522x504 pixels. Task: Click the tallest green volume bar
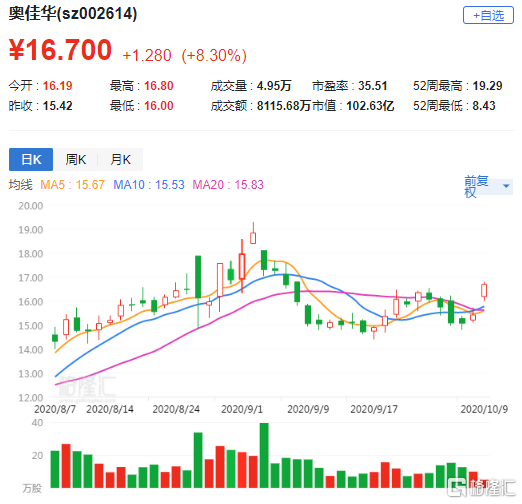click(264, 455)
